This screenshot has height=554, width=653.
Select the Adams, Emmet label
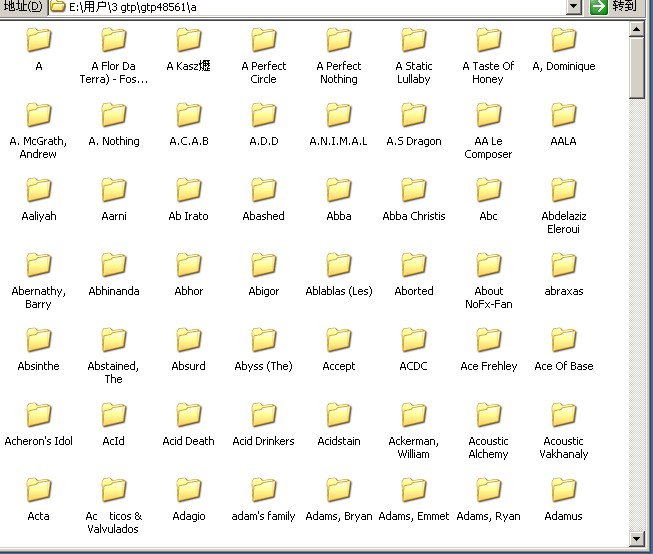coord(414,516)
